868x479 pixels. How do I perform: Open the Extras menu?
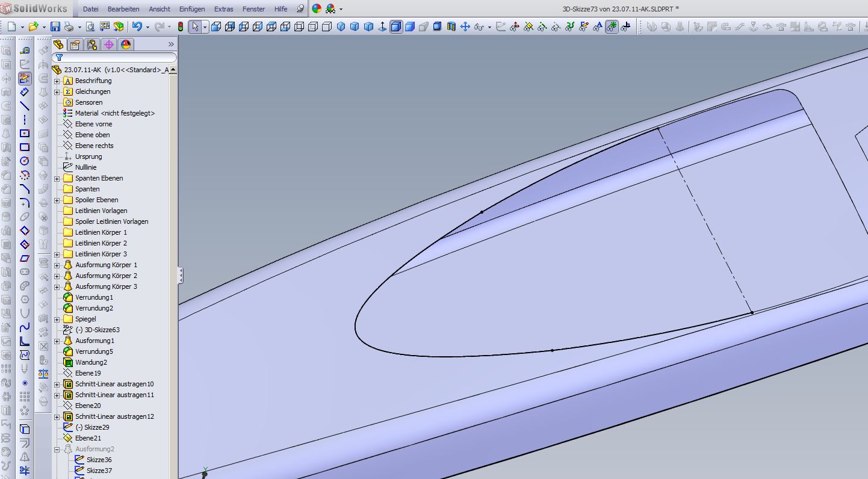[x=223, y=9]
